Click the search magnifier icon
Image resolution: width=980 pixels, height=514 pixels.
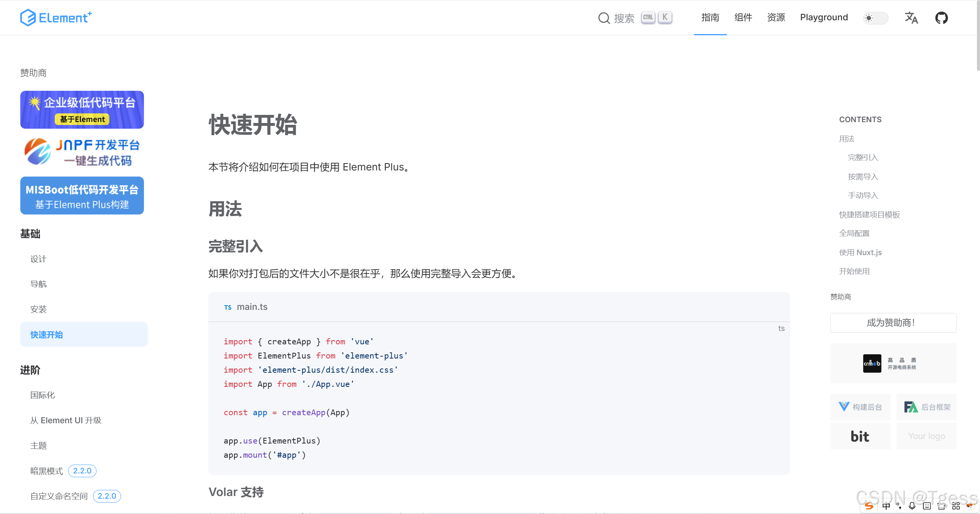tap(604, 18)
